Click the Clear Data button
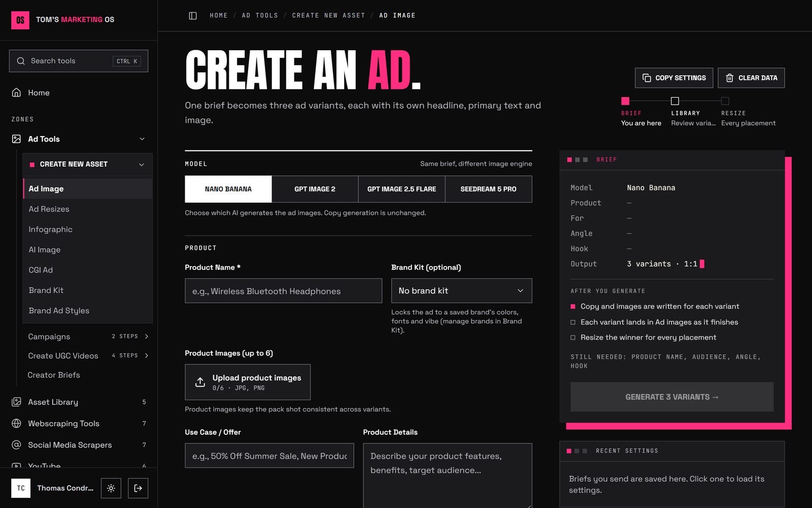The width and height of the screenshot is (812, 508). point(751,78)
